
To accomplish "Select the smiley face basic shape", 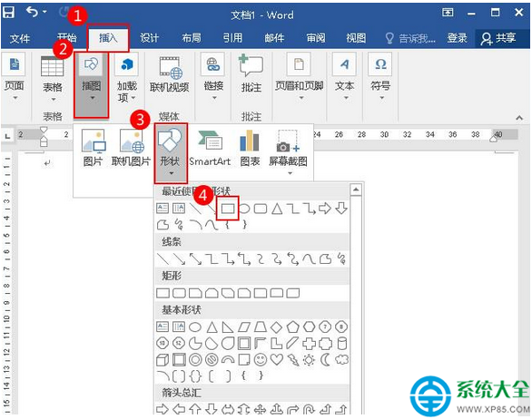I will click(261, 360).
